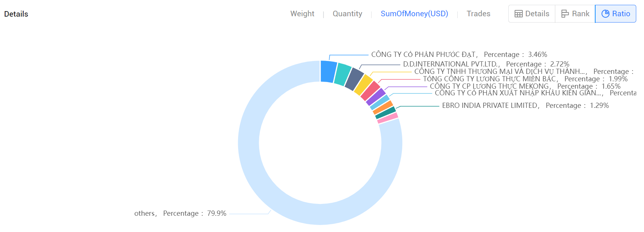The image size is (644, 232).
Task: Click the Details view button label
Action: click(x=537, y=14)
